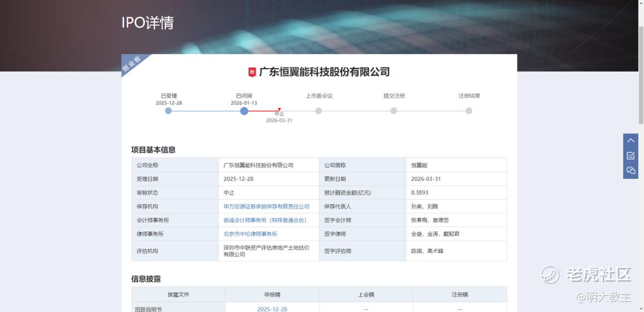Select the 已问询 timeline node
This screenshot has width=644, height=312.
point(244,111)
